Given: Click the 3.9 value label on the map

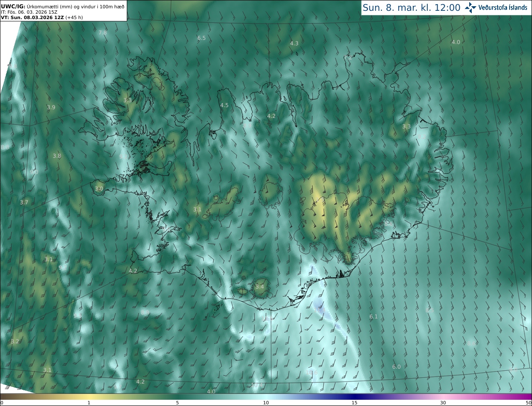Looking at the screenshot, I should [x=51, y=107].
